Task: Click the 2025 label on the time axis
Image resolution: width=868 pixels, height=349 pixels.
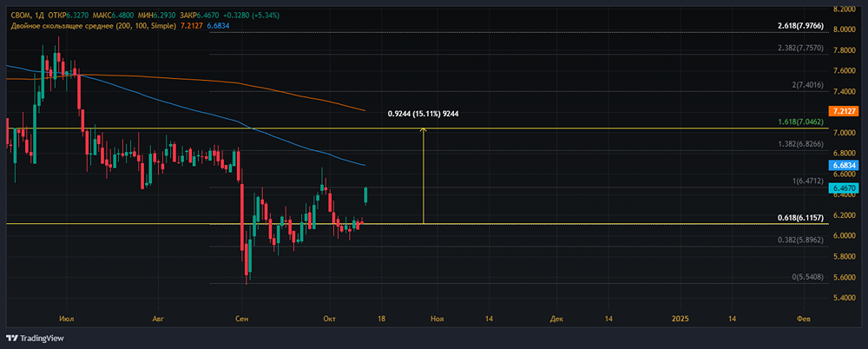Action: (680, 319)
